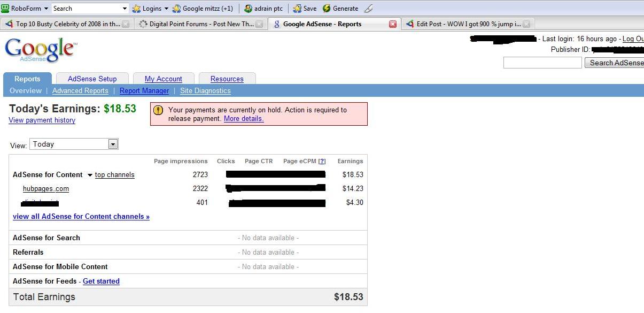The width and height of the screenshot is (644, 313).
Task: Open Advanced Reports
Action: point(80,91)
